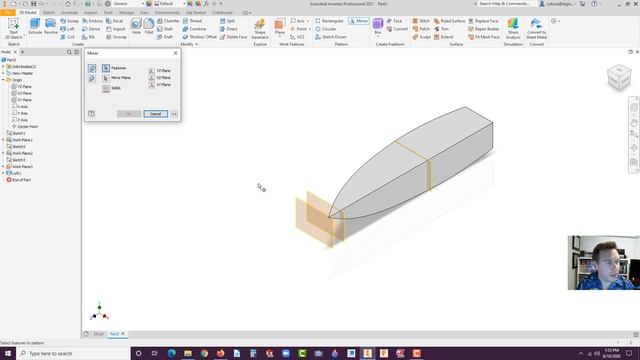Switch to the Annotate ribbon tab
640x360 pixels.
(69, 13)
